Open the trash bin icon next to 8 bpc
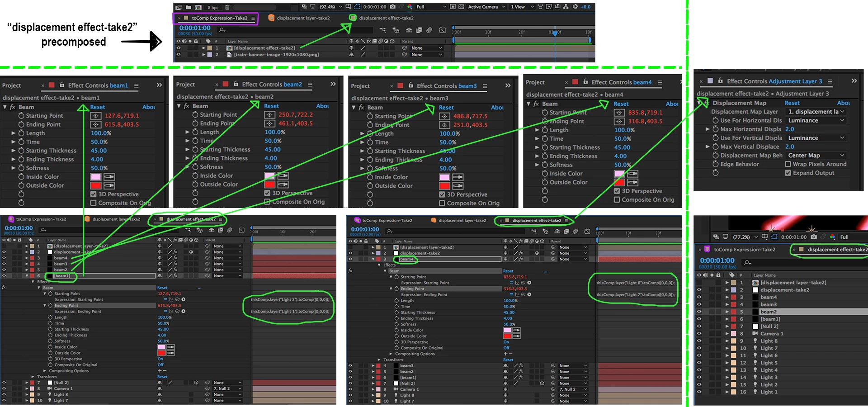 227,7
